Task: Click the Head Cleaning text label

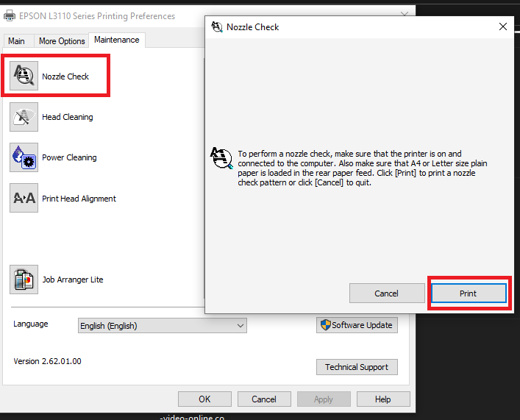Action: [x=68, y=117]
